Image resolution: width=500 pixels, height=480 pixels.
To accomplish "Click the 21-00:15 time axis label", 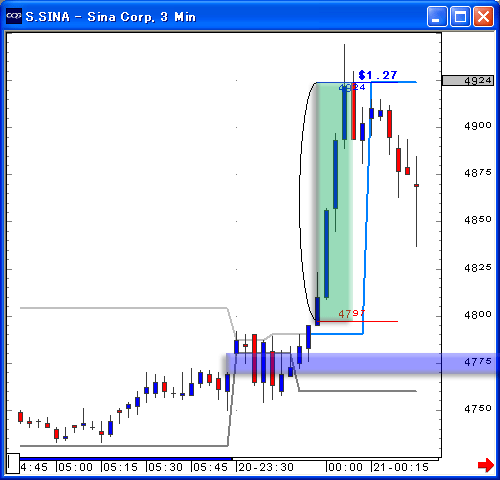I will click(401, 467).
